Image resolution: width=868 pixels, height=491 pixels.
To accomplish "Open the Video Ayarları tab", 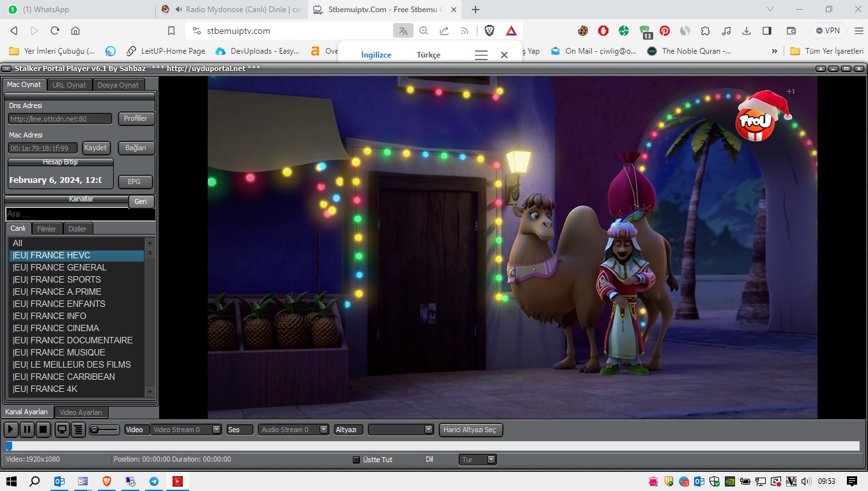I will click(x=81, y=412).
